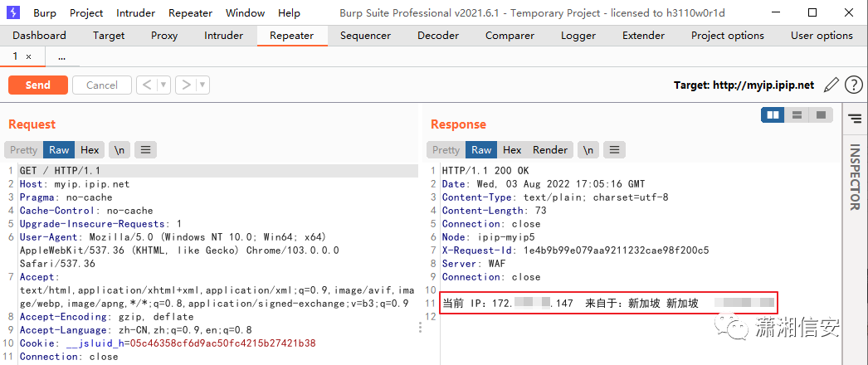
Task: Edit the target with the pencil icon
Action: pos(831,85)
